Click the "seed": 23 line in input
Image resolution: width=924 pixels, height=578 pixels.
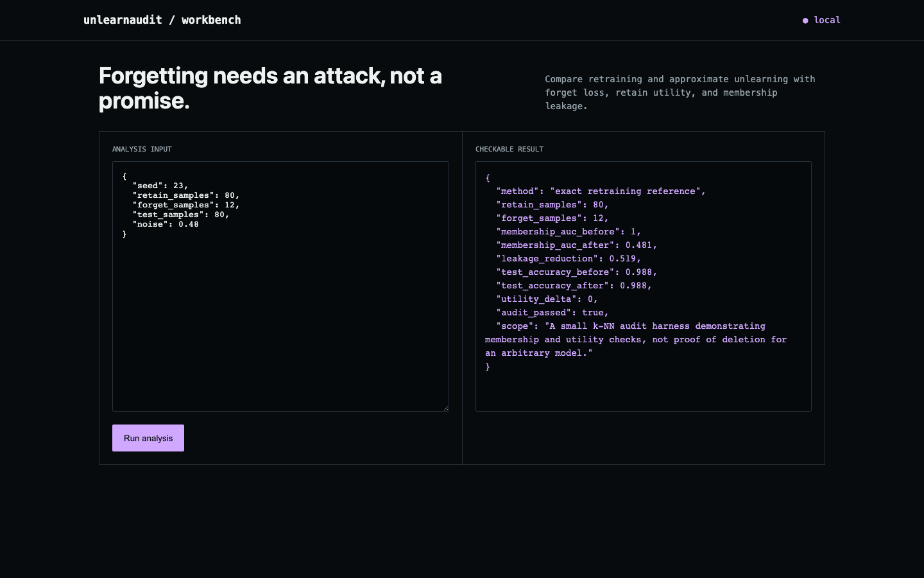[x=160, y=186]
